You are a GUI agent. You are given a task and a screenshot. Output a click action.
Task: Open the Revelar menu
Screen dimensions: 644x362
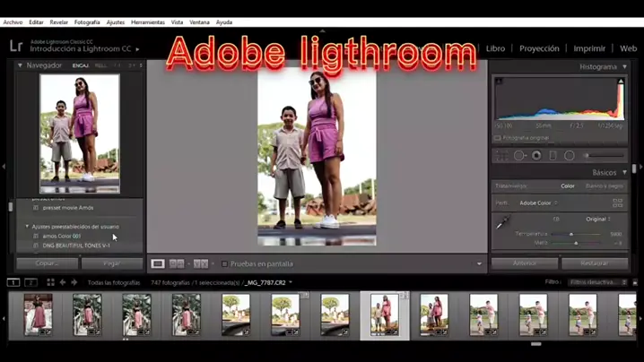point(58,22)
